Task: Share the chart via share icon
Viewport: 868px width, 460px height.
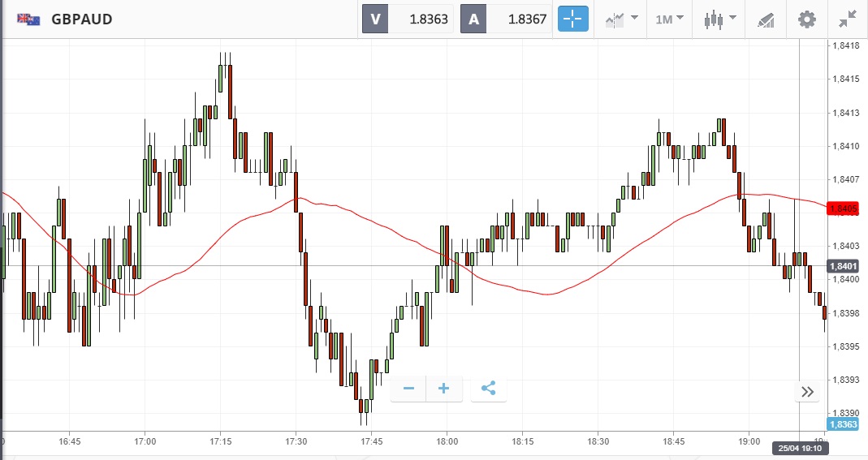Action: [488, 388]
